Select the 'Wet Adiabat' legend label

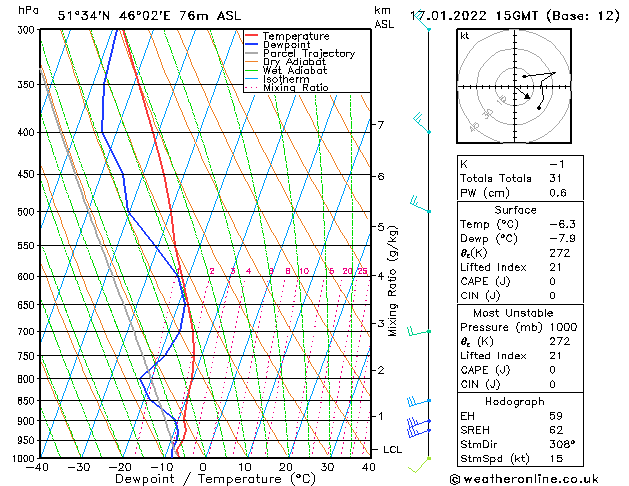point(295,71)
